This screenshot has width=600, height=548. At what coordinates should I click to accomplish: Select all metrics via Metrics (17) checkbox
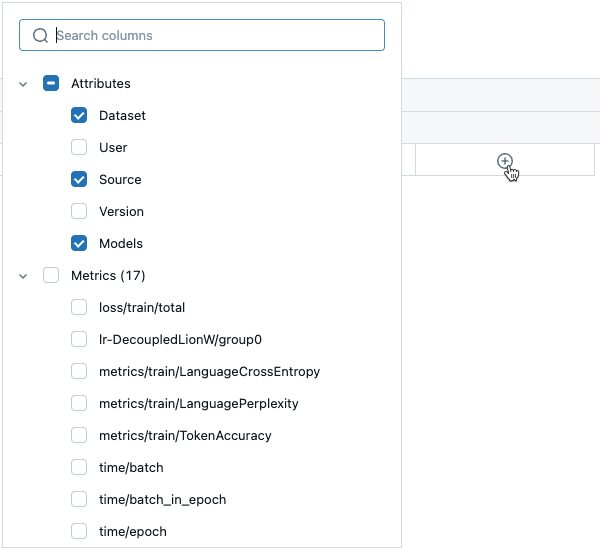51,276
